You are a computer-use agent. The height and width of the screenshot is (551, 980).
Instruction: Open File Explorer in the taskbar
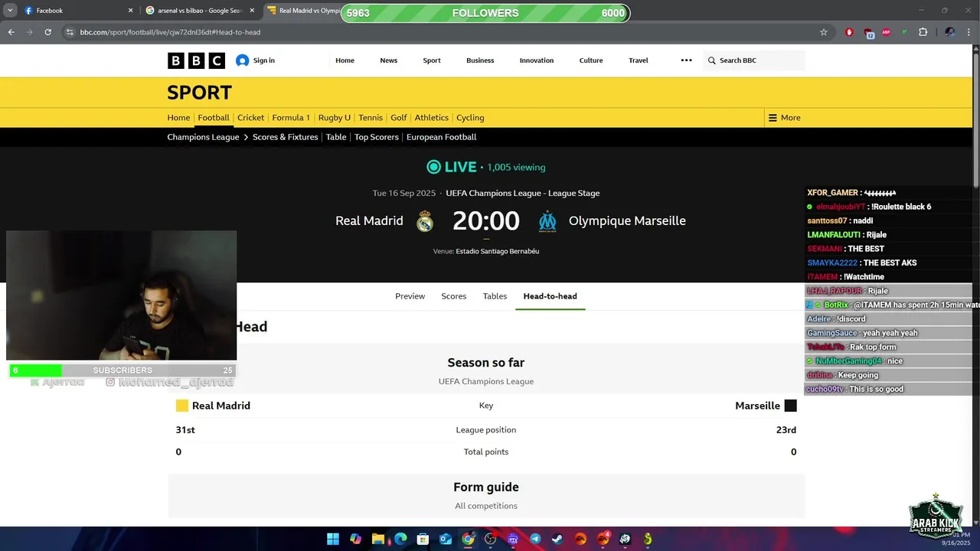tap(377, 539)
